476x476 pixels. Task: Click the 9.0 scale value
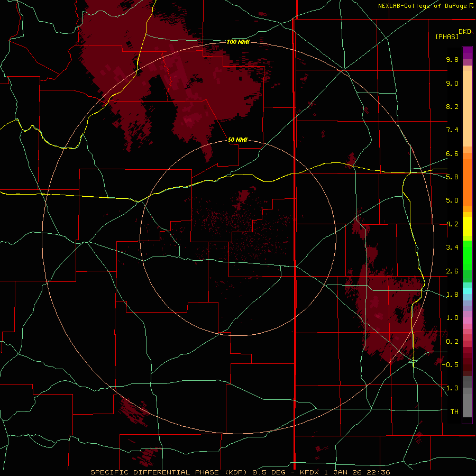tap(452, 83)
